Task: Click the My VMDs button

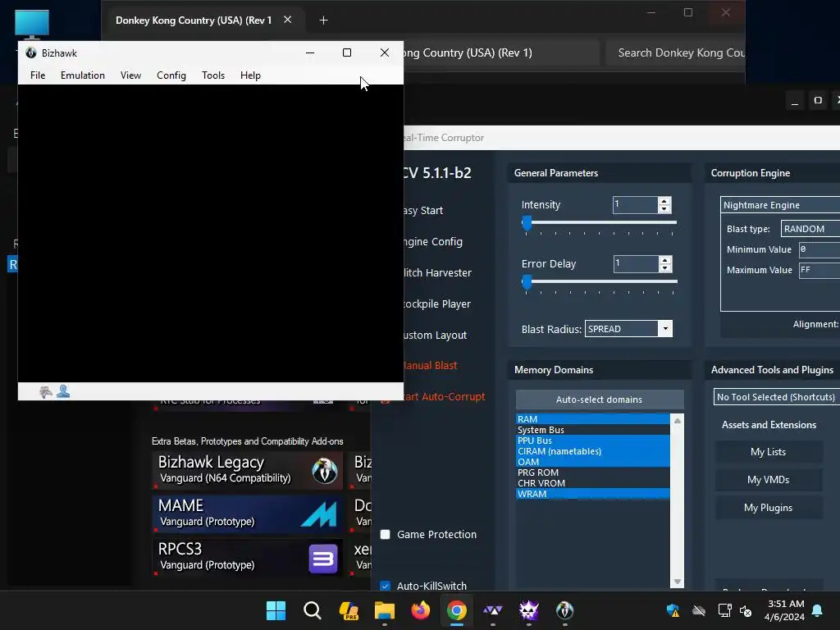Action: 768,480
